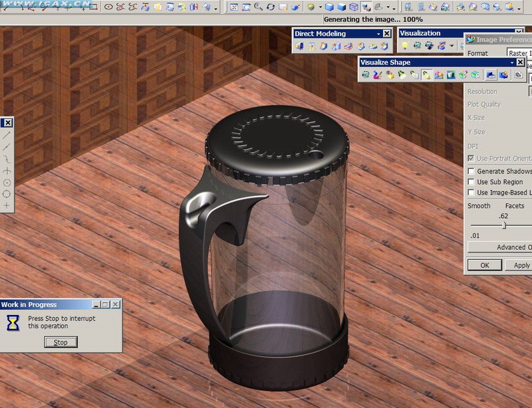The height and width of the screenshot is (408, 532).
Task: Open the paintbrush materials icon in Visualize Shape
Action: [x=378, y=74]
